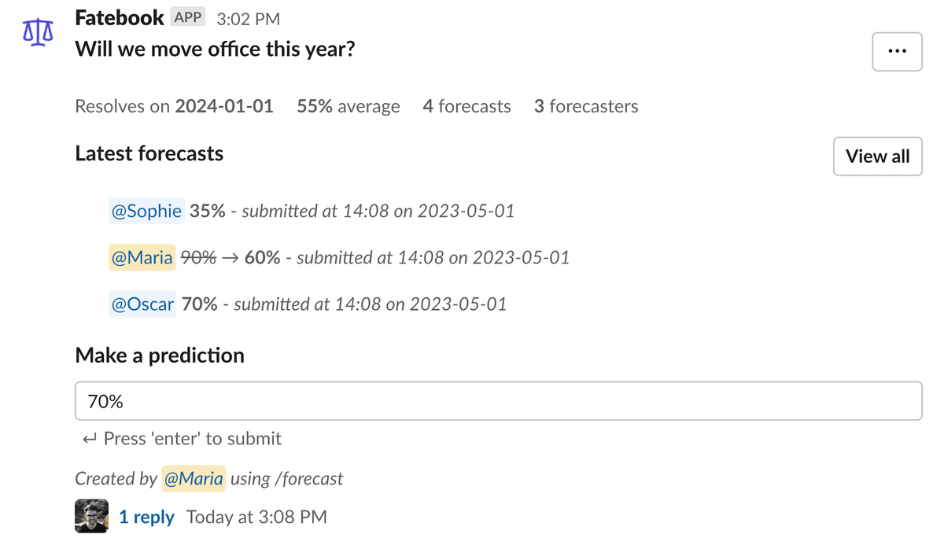944x560 pixels.
Task: Focus the prediction input field showing 70%
Action: tap(498, 401)
